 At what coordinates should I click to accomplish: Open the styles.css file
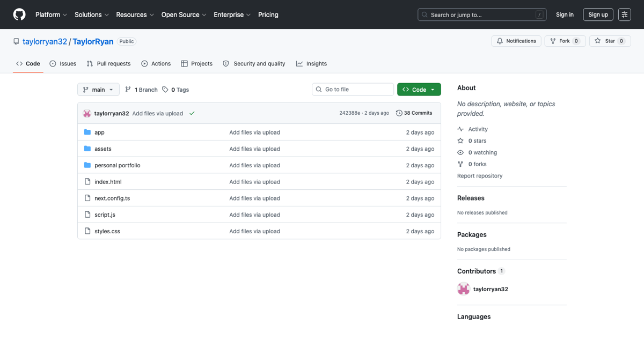(x=107, y=231)
